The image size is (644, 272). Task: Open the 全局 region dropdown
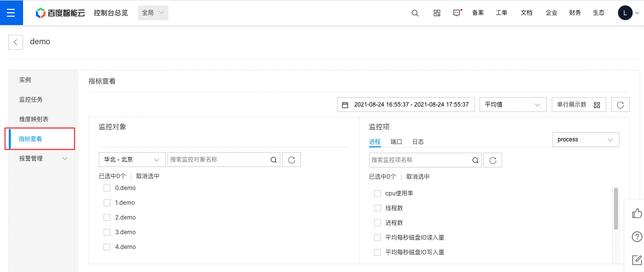point(153,13)
